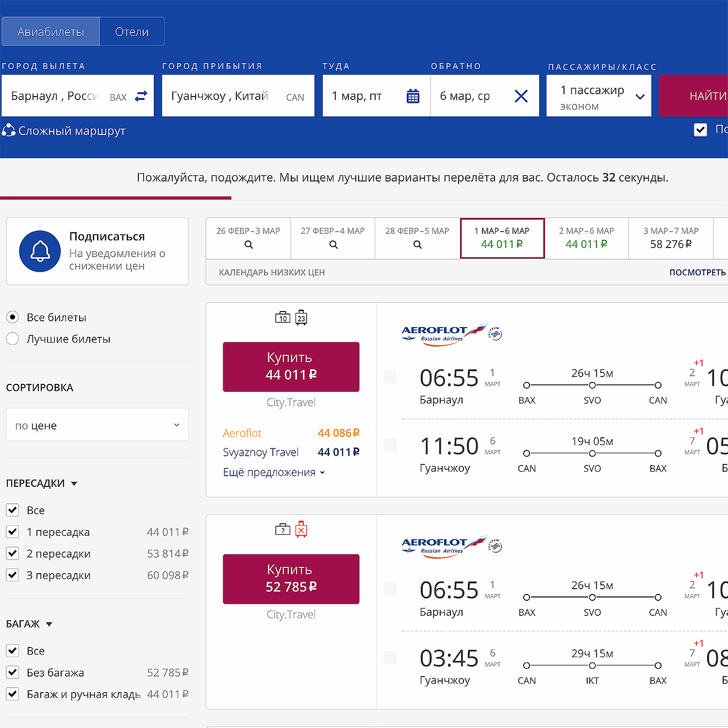Open calendar icon in departure date field
This screenshot has height=728, width=728.
pos(413,96)
